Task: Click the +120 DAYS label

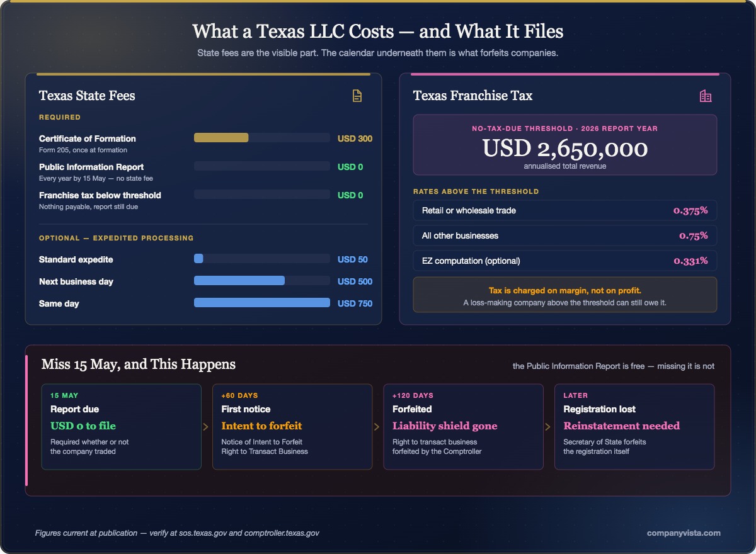Action: pos(413,395)
